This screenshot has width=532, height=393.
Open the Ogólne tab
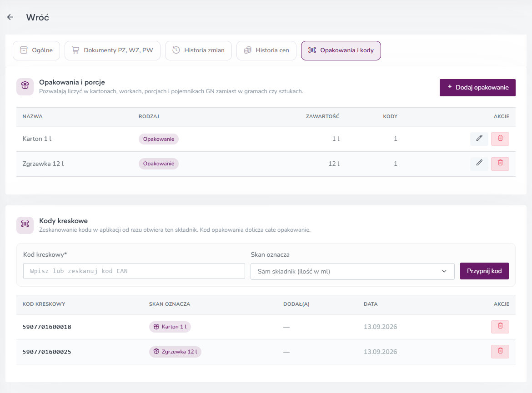[x=36, y=50]
